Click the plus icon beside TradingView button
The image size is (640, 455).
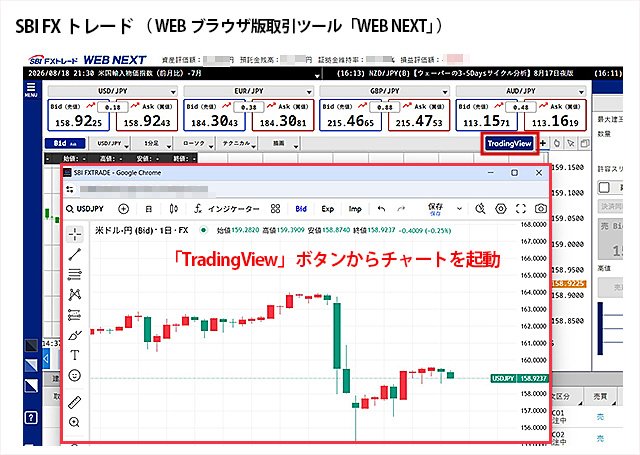coord(543,143)
